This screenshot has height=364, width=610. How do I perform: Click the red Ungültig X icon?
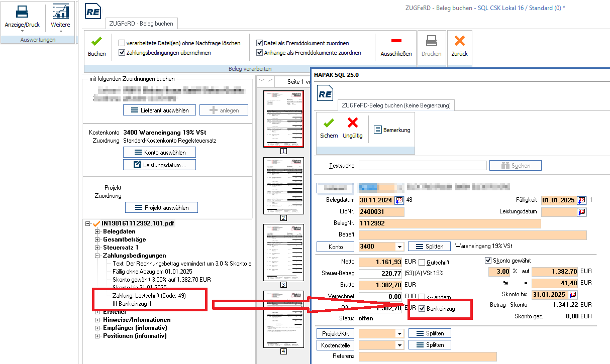point(352,124)
